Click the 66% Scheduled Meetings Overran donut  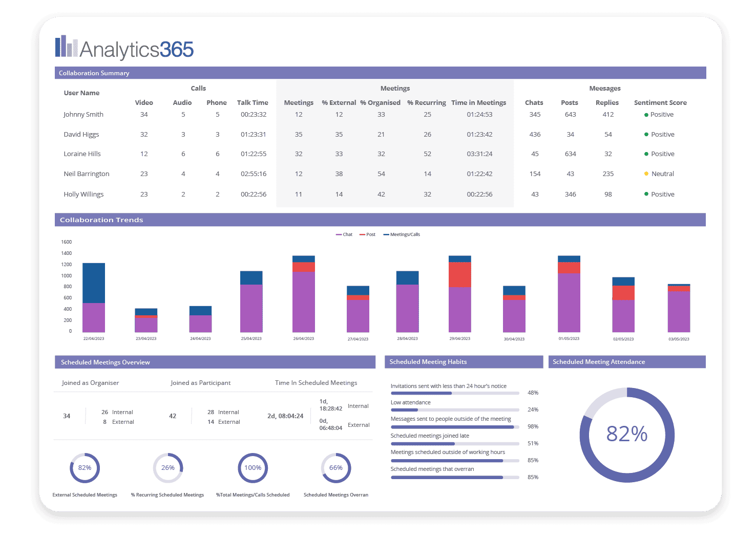coord(336,468)
